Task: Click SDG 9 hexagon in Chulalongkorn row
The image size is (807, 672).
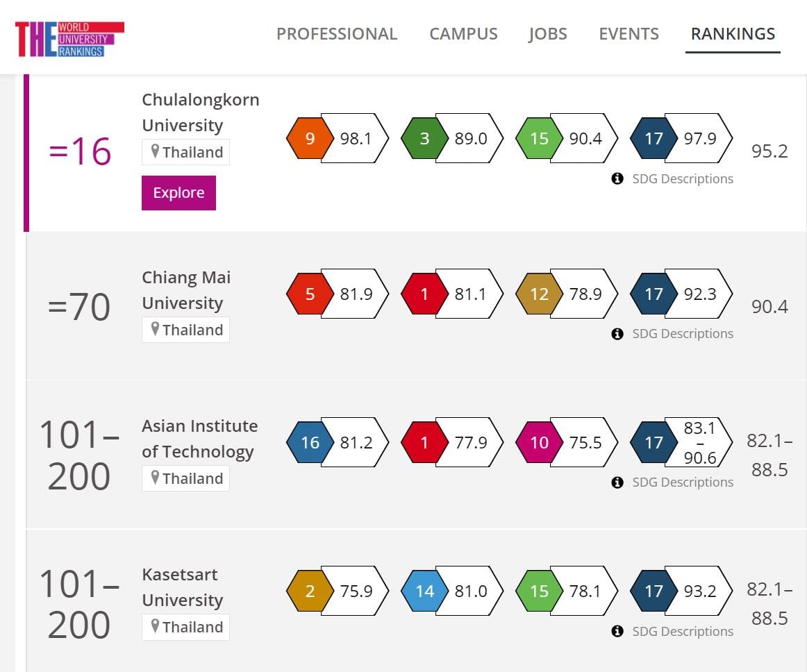Action: click(x=310, y=138)
